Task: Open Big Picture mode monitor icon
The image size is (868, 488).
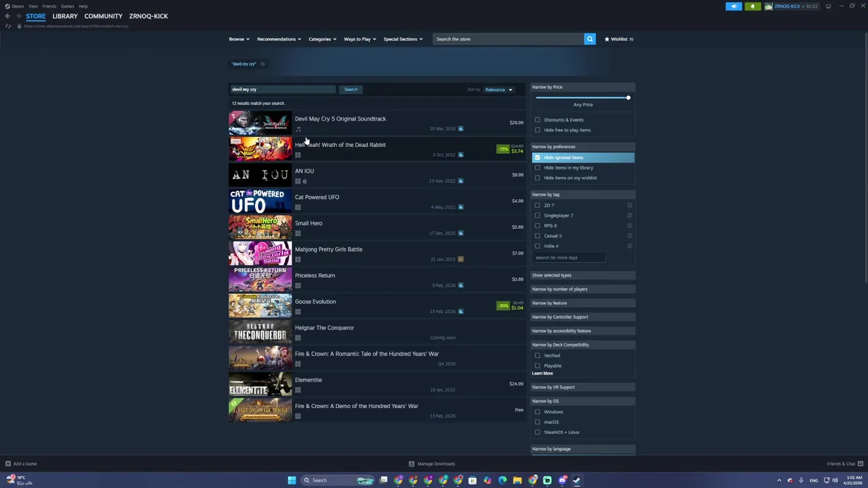Action: [828, 6]
